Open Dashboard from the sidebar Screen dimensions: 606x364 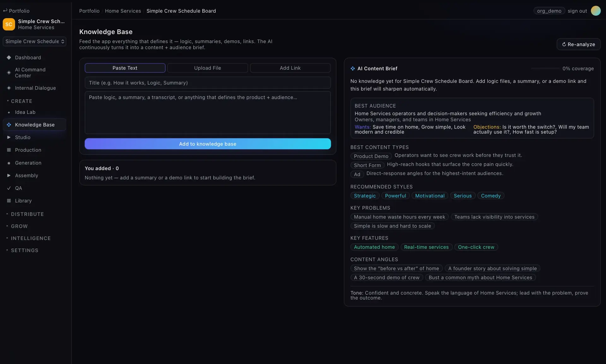click(34, 57)
